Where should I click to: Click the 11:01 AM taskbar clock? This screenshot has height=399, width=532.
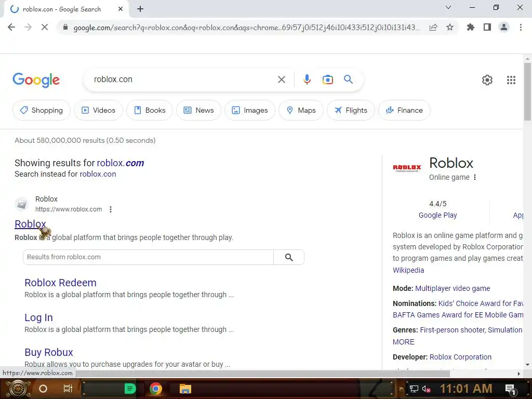[466, 389]
